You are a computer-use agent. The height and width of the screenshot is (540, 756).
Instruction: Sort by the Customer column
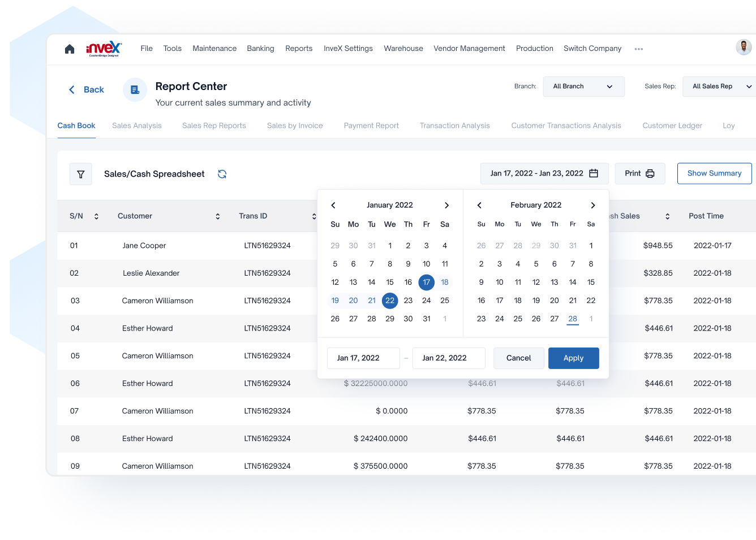(218, 216)
